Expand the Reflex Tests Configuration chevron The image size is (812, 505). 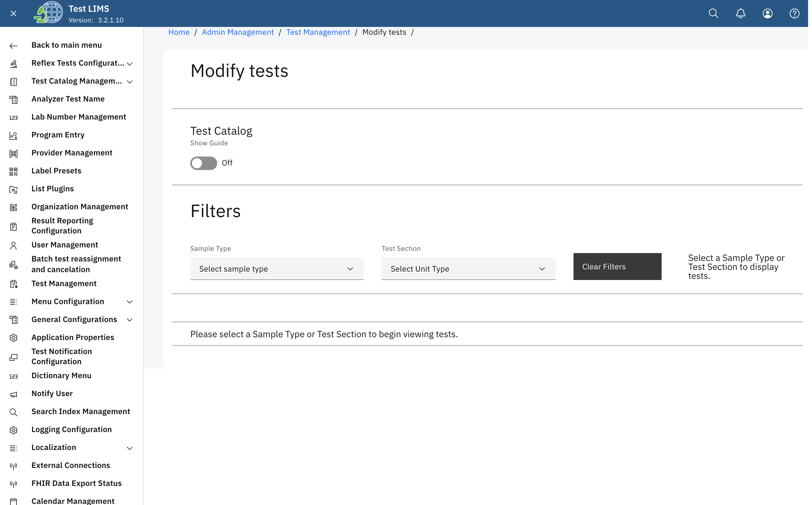(130, 64)
